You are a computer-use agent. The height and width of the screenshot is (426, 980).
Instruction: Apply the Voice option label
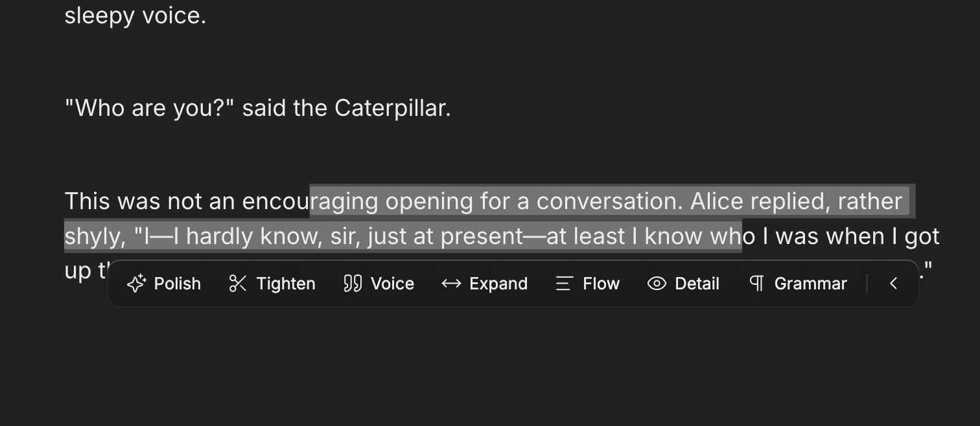[x=392, y=284]
